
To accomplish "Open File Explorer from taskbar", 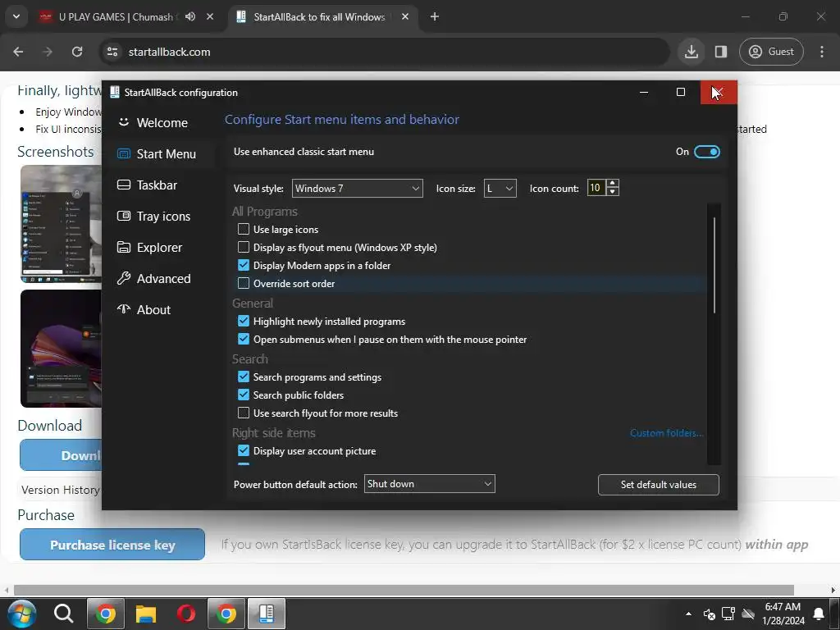I will pyautogui.click(x=146, y=614).
